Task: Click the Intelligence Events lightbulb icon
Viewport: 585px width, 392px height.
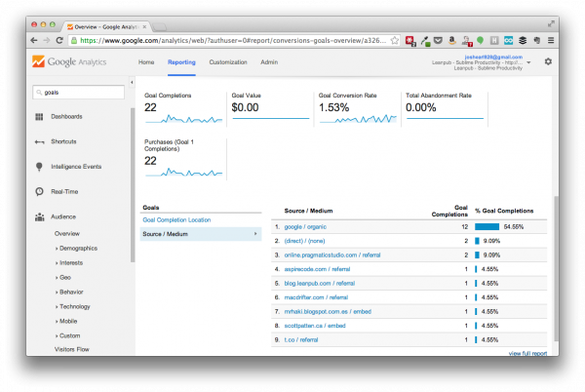Action: click(39, 167)
